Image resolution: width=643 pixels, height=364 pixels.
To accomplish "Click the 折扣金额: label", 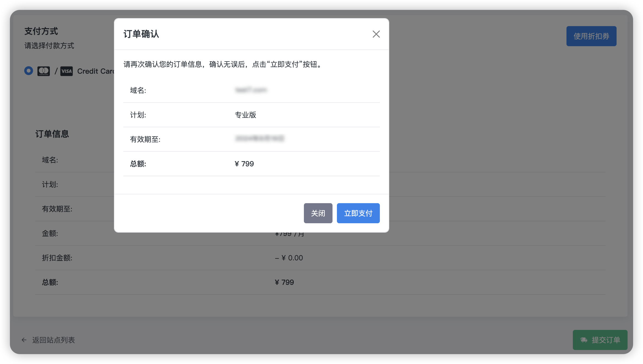I will coord(57,258).
